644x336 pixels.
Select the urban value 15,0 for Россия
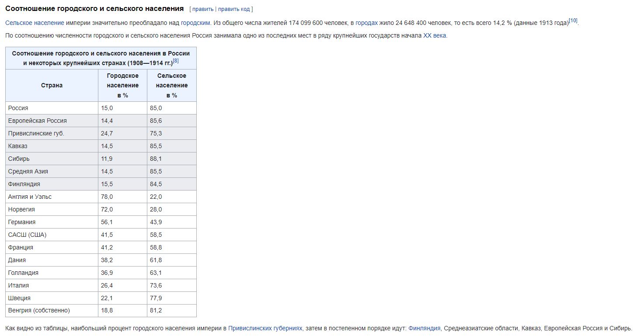pyautogui.click(x=107, y=108)
